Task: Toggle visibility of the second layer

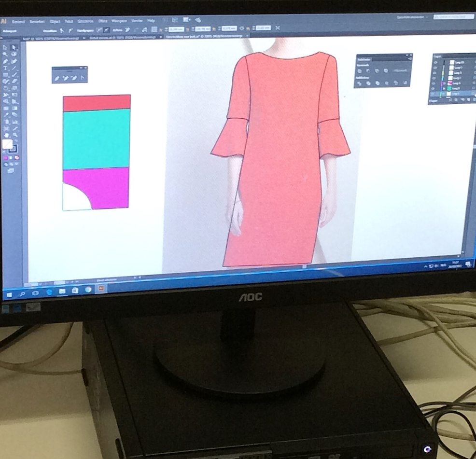Action: [x=435, y=68]
